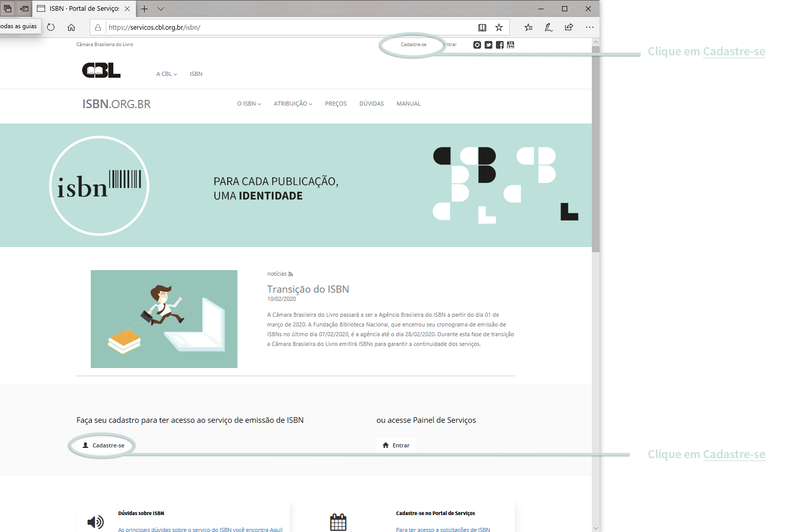Select the ISBN Portal de Serviços tab
Screen dimensions: 798x532
(x=84, y=9)
